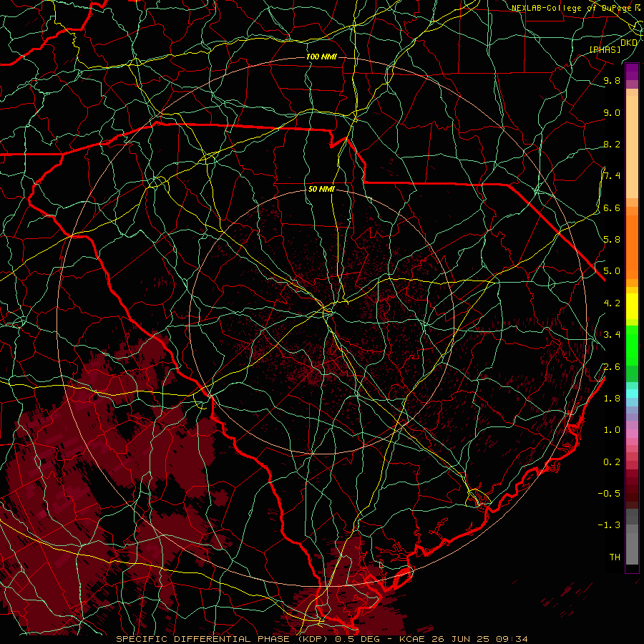The height and width of the screenshot is (644, 644).
Task: Click the 'DKD' product code label
Action: (629, 42)
